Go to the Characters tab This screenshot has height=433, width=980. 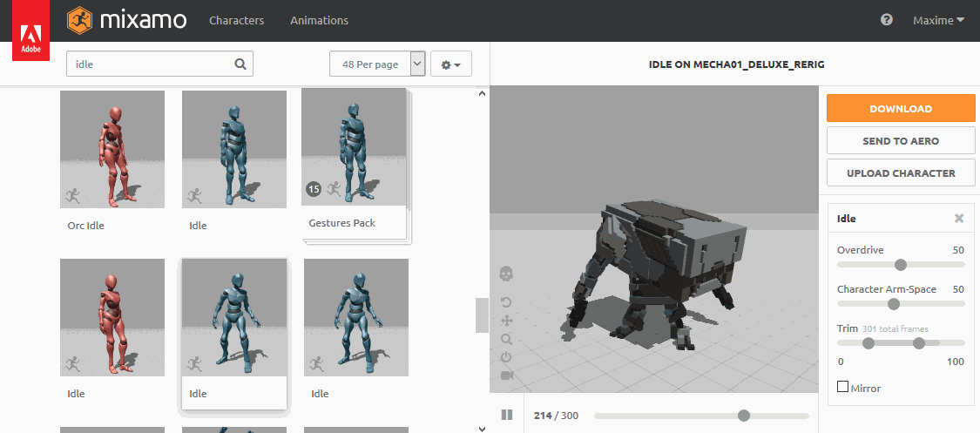tap(236, 21)
